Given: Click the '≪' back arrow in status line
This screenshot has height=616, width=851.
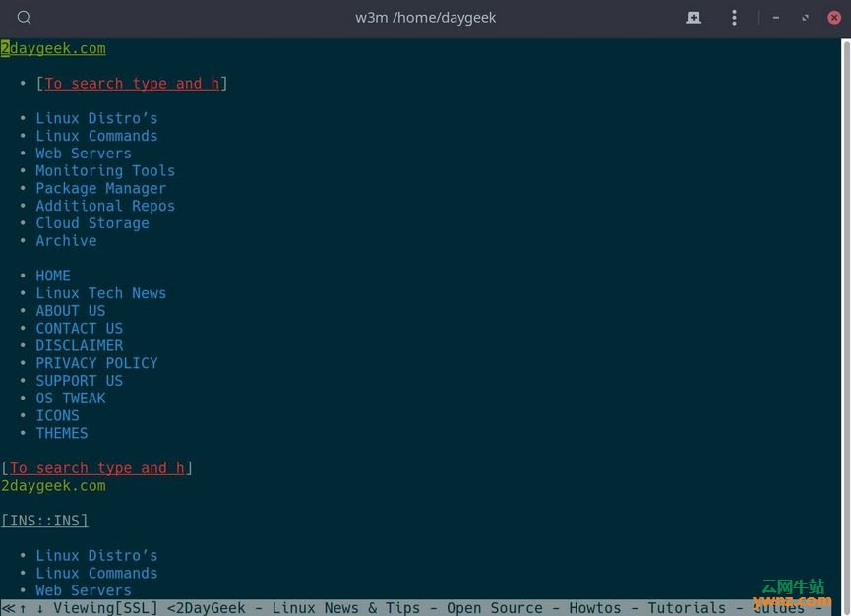Looking at the screenshot, I should (x=8, y=608).
